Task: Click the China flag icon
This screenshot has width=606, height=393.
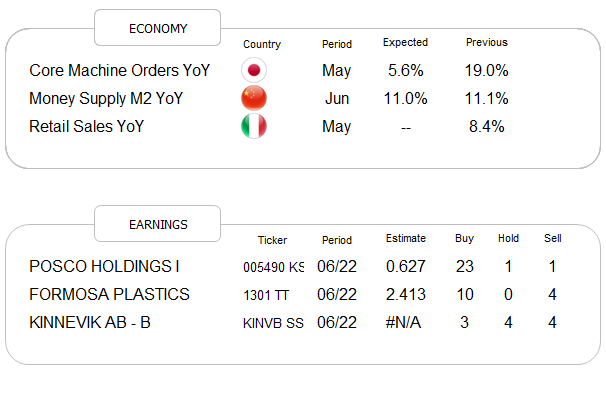Action: click(x=254, y=98)
